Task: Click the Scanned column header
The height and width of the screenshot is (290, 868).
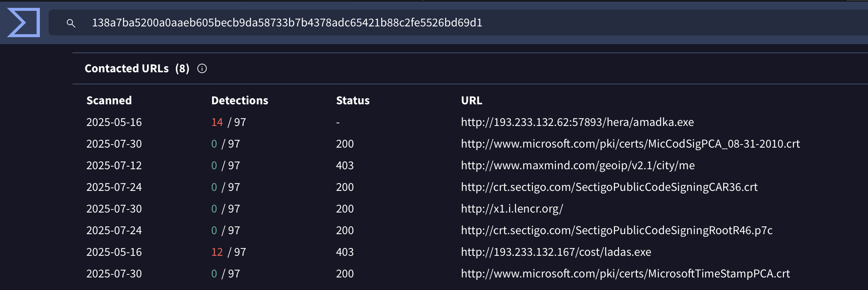Action: point(109,100)
